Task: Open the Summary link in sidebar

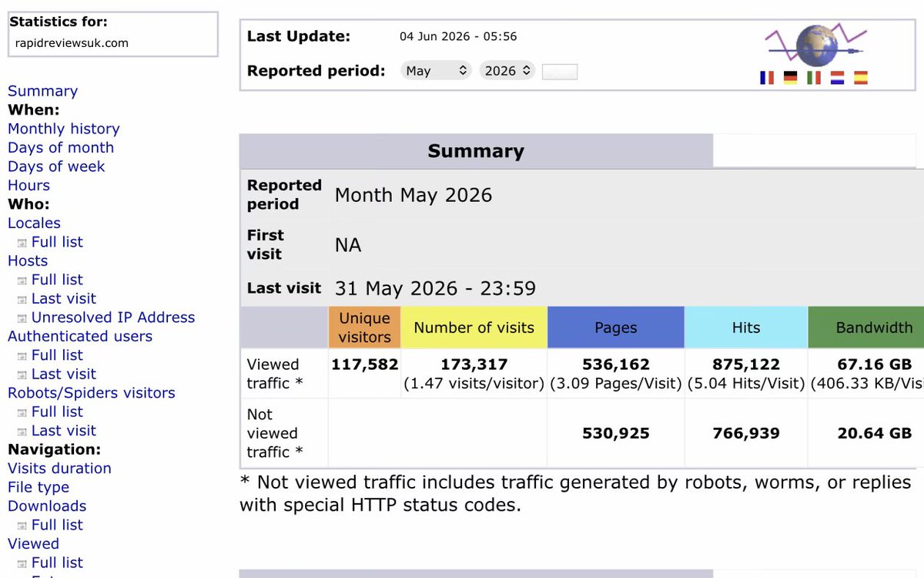Action: pyautogui.click(x=42, y=91)
